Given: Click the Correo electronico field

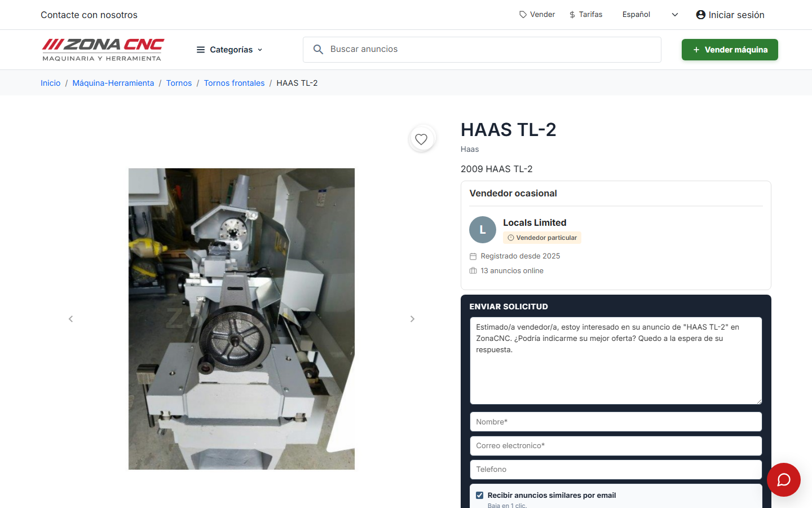Looking at the screenshot, I should pyautogui.click(x=616, y=445).
